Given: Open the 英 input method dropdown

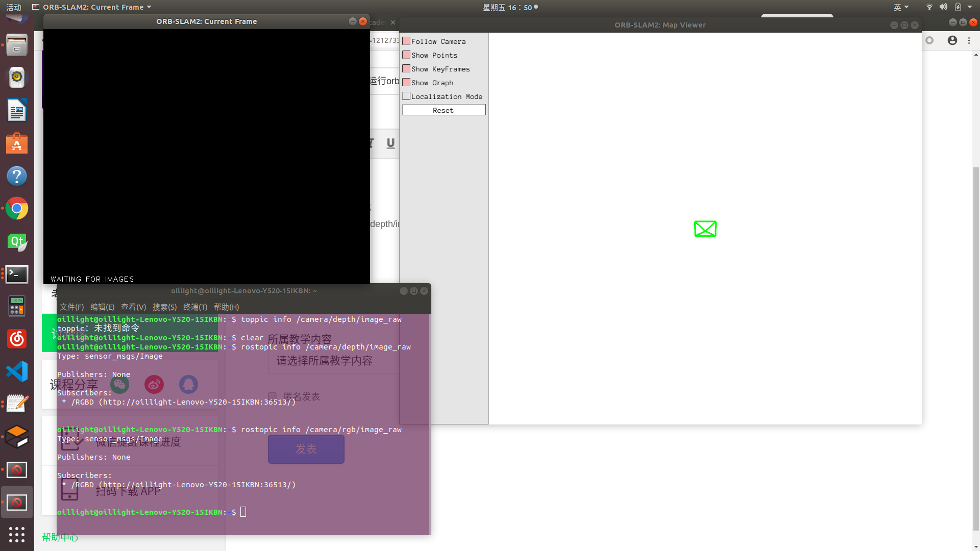Looking at the screenshot, I should tap(901, 7).
